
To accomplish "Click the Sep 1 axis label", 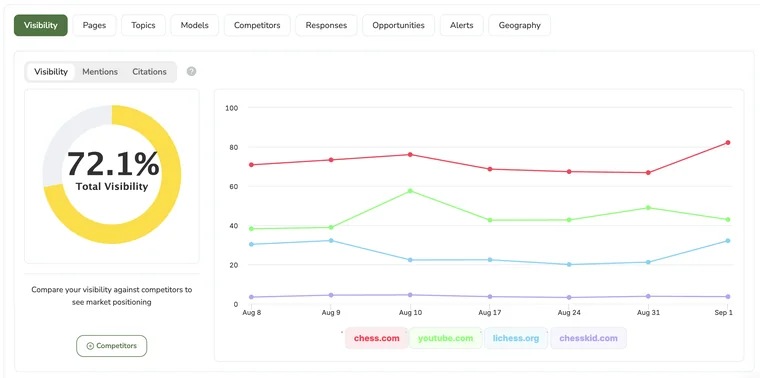I will pyautogui.click(x=723, y=313).
